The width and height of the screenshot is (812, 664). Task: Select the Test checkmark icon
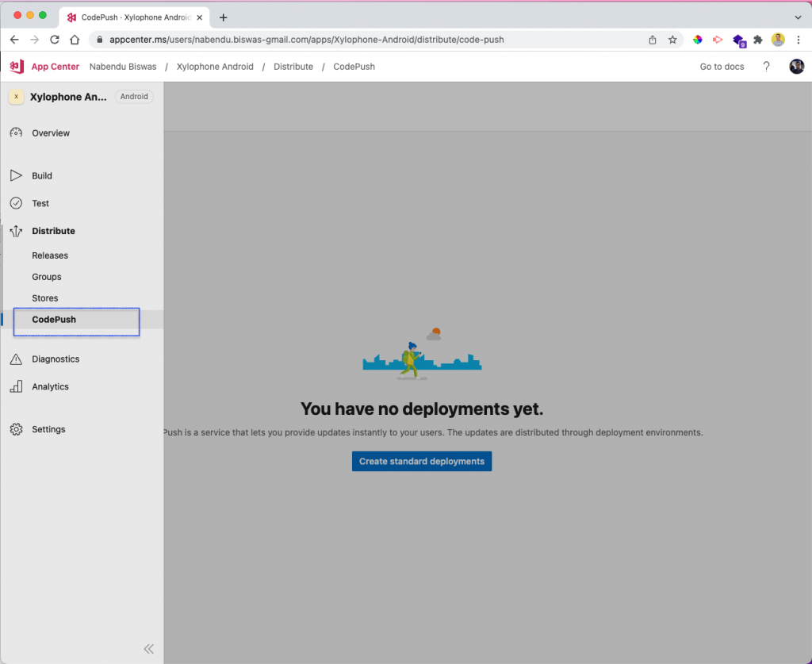coord(16,203)
